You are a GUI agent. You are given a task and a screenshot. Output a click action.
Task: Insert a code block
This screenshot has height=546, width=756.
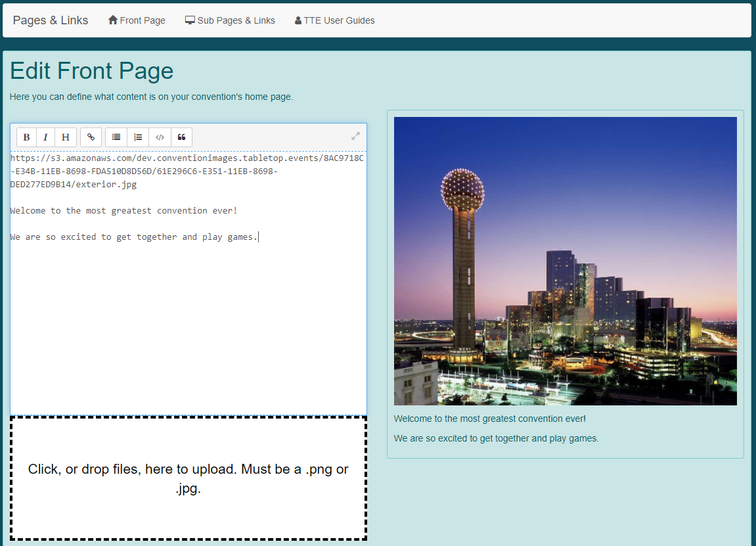click(160, 137)
